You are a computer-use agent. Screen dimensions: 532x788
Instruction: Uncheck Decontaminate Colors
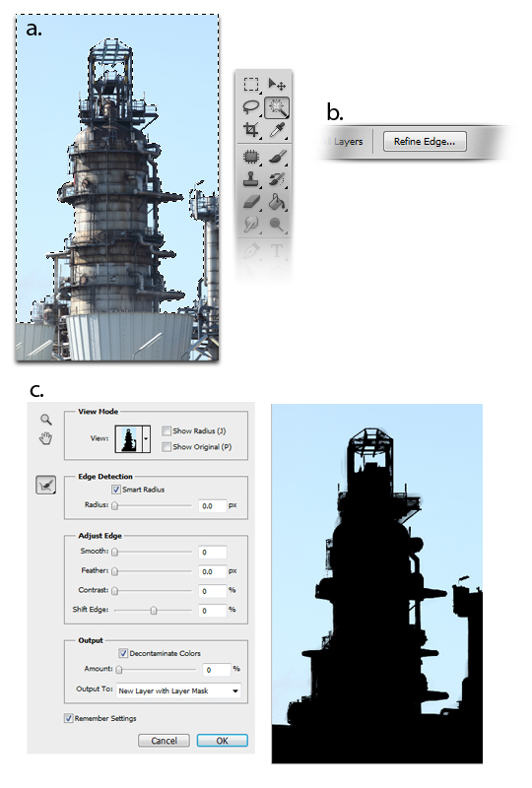click(123, 653)
